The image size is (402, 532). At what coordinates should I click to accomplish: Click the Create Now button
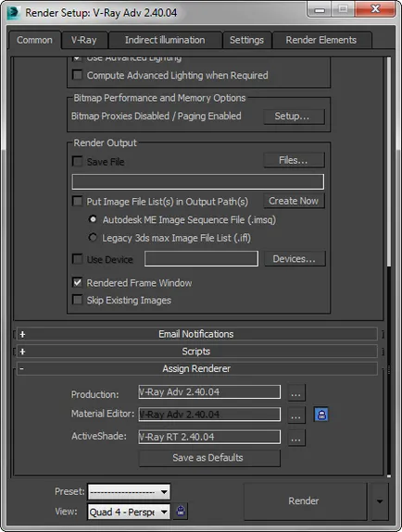(294, 201)
